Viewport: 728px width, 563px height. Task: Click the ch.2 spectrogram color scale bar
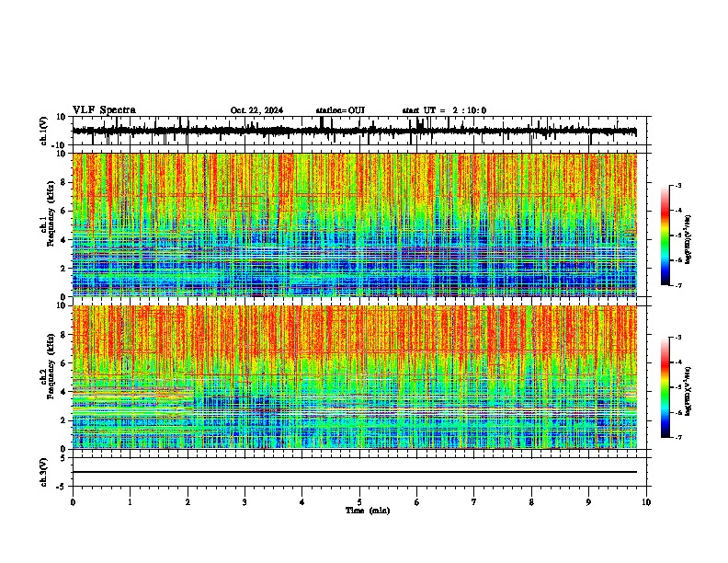tap(665, 387)
